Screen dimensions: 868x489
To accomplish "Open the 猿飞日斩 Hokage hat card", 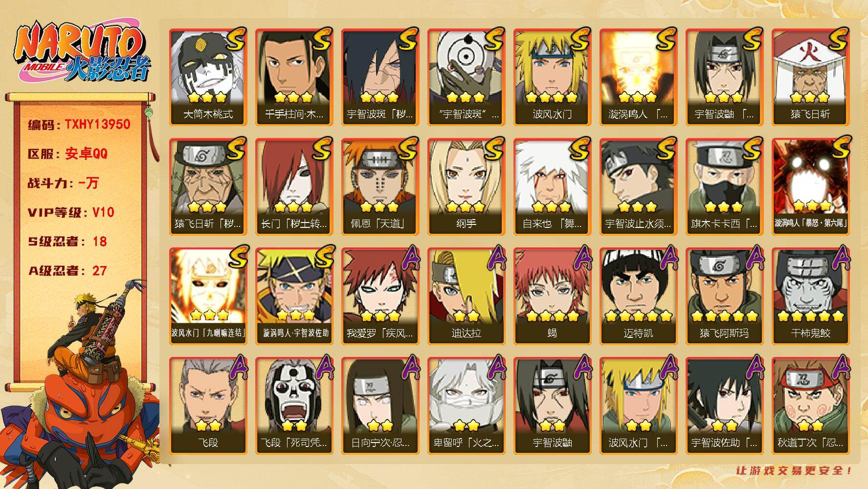I will click(810, 77).
